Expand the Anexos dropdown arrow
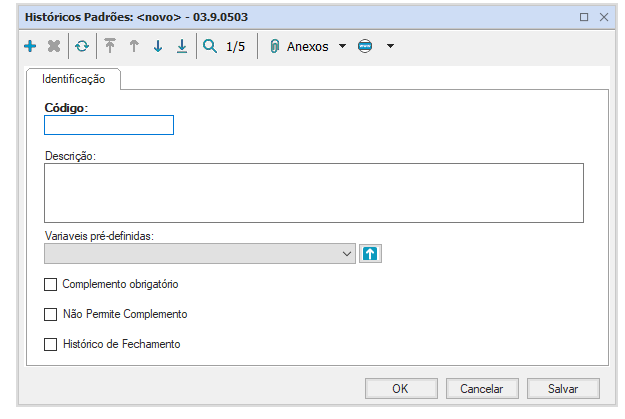This screenshot has width=625, height=419. click(x=342, y=46)
